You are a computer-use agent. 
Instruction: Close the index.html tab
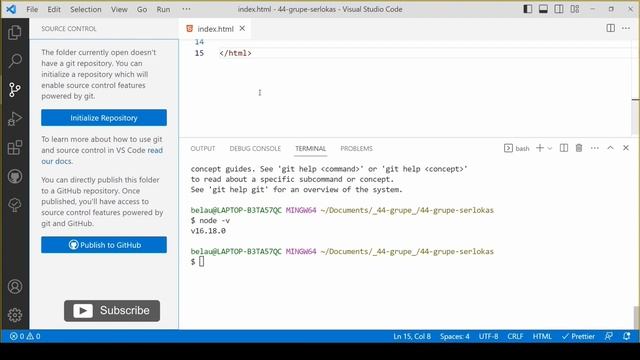tap(242, 28)
